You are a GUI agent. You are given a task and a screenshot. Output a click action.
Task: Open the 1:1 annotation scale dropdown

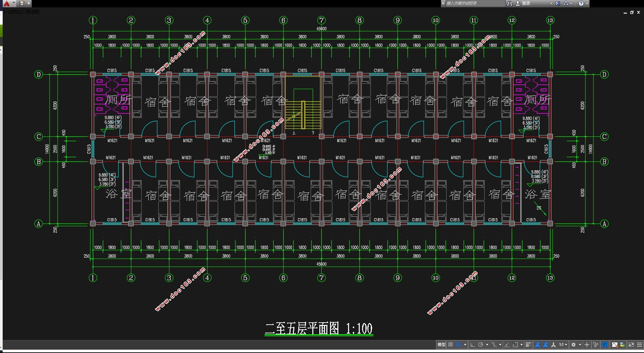point(563,345)
